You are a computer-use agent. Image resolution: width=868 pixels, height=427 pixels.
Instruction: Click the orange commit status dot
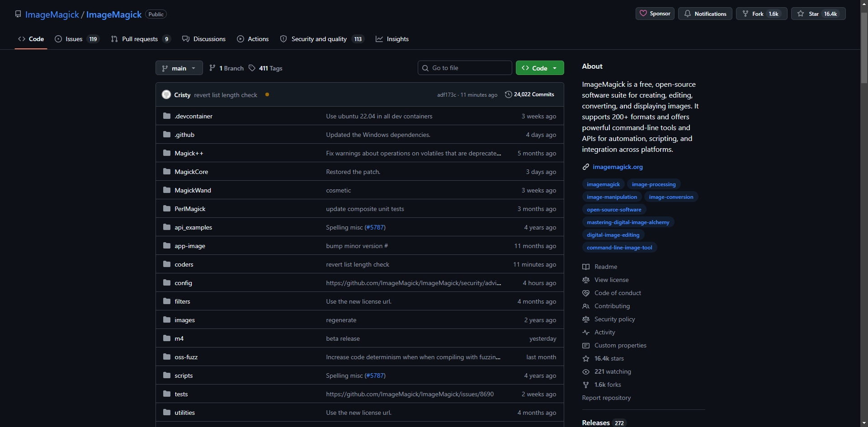(x=267, y=94)
